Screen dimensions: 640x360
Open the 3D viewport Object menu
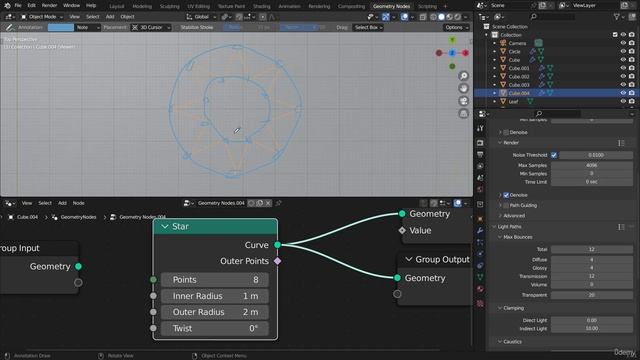tap(127, 17)
